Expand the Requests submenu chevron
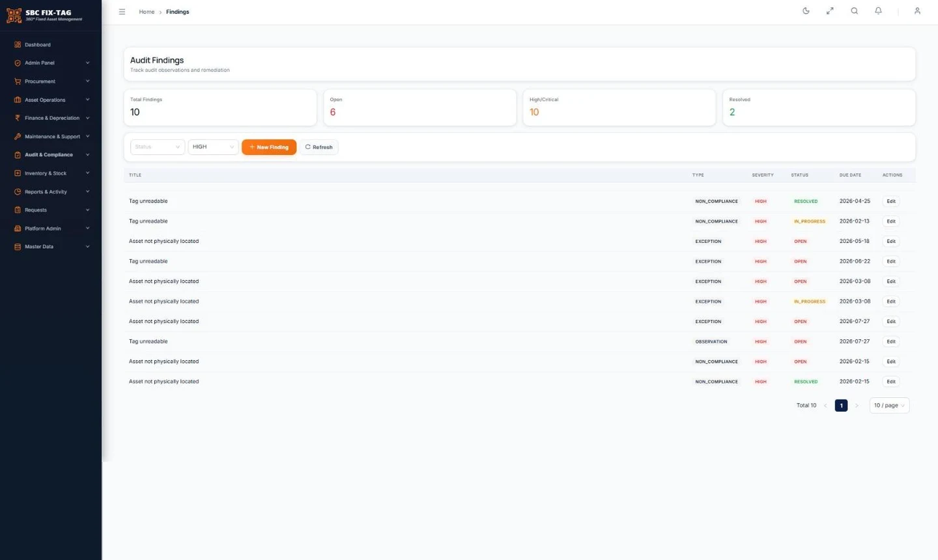The image size is (938, 560). [x=87, y=210]
